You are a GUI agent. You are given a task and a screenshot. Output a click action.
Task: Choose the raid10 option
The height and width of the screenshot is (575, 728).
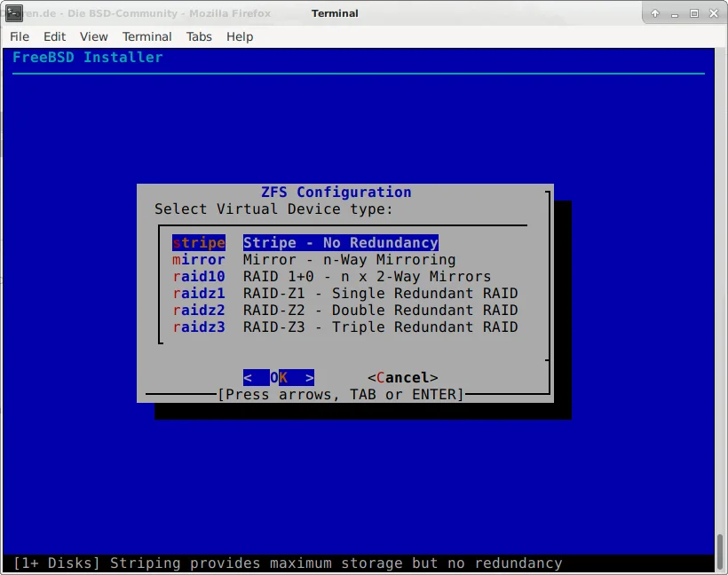click(199, 277)
